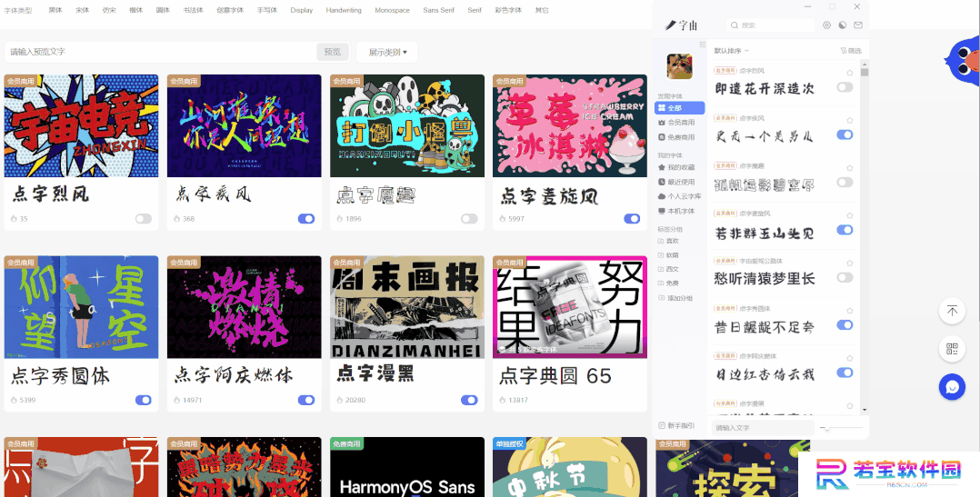The width and height of the screenshot is (980, 497).
Task: Collapse the sidebar with the hamburger icon
Action: coord(703,45)
